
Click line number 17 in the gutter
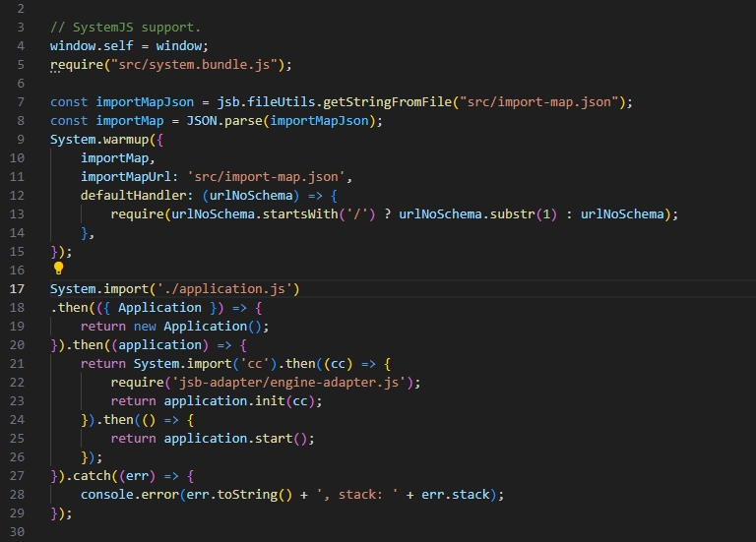coord(17,288)
